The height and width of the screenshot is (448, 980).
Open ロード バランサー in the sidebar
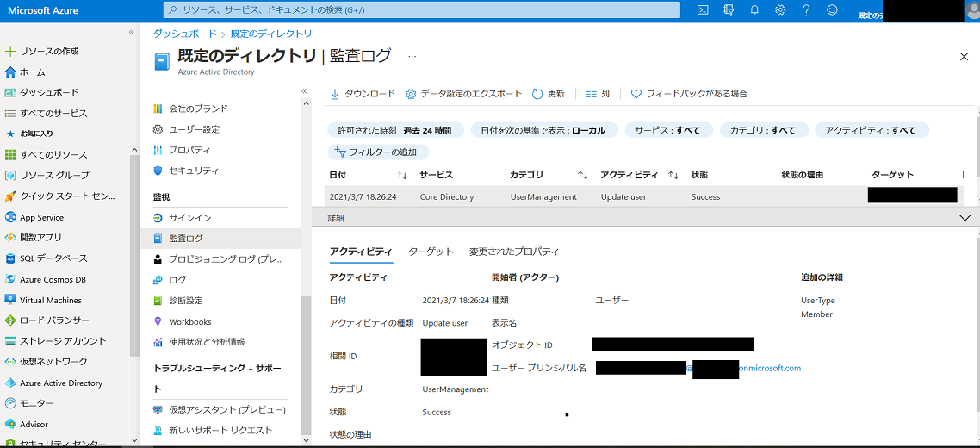(47, 320)
